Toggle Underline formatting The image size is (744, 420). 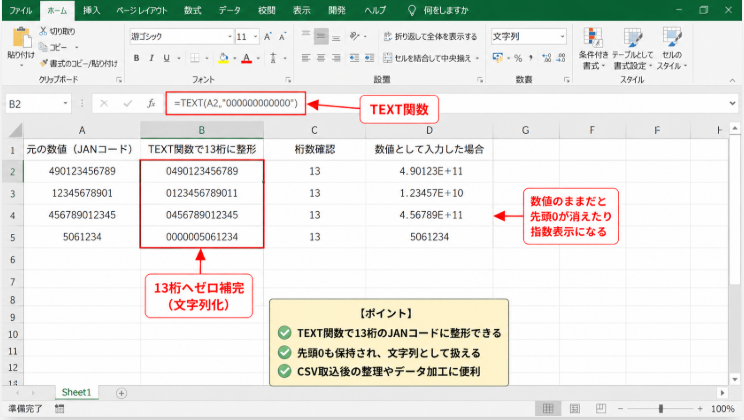pos(166,58)
